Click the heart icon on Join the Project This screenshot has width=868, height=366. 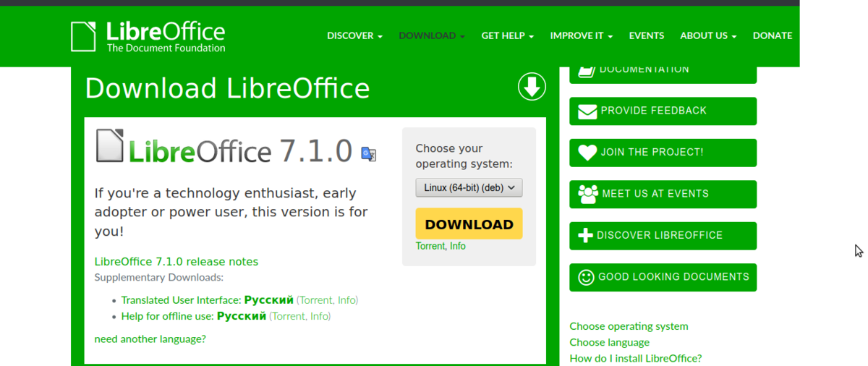pyautogui.click(x=587, y=153)
